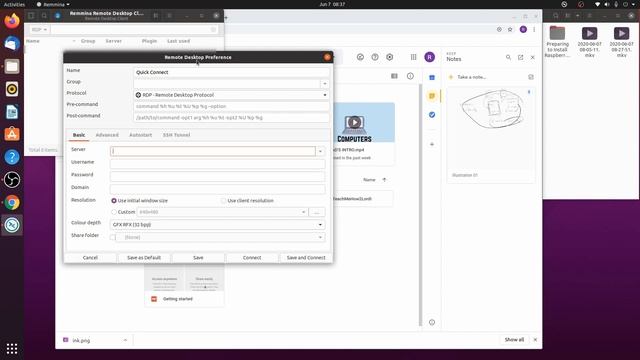Open Thunderbird mail from the dock
The width and height of the screenshot is (640, 360).
point(12,44)
